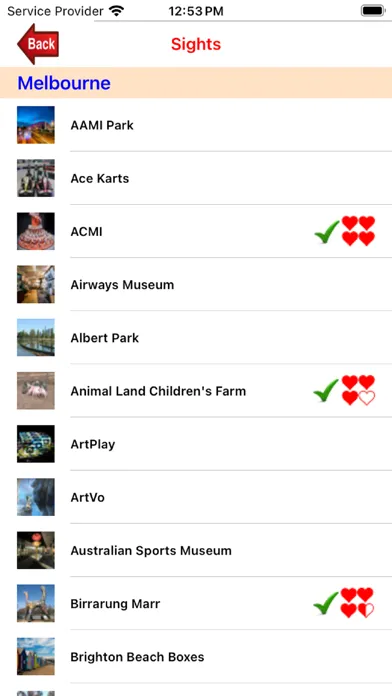Click the Wi-Fi status icon
The image size is (392, 696).
click(116, 11)
